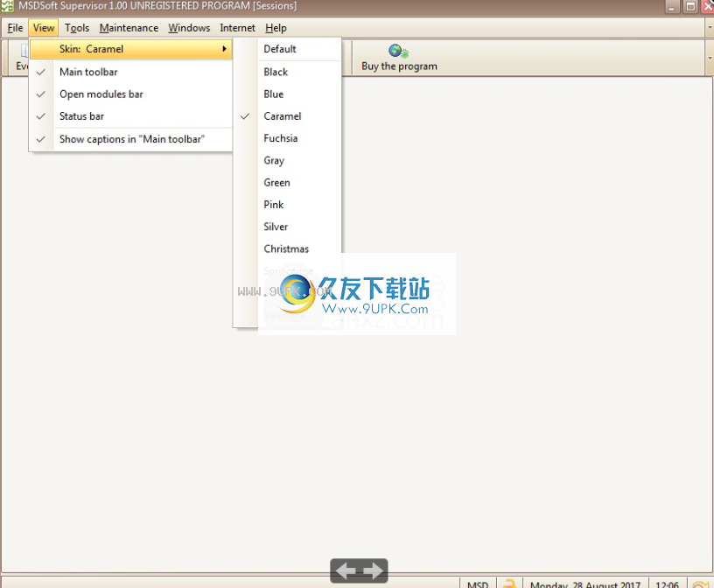Click the Monday, 28 August 2017 date

point(585,584)
